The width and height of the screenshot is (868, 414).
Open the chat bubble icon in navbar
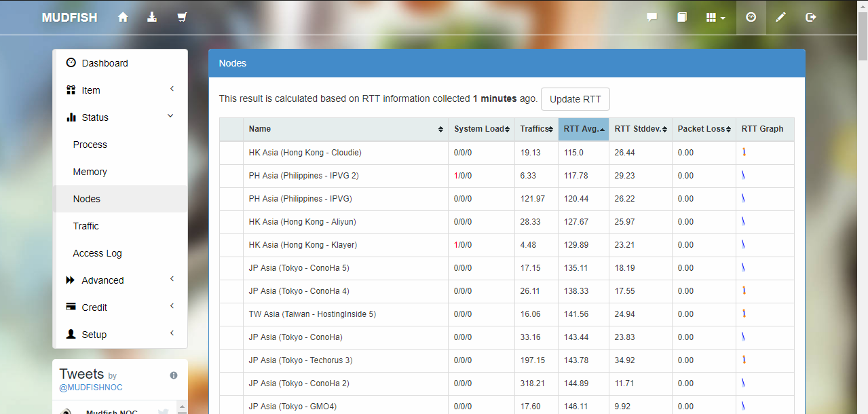point(652,18)
